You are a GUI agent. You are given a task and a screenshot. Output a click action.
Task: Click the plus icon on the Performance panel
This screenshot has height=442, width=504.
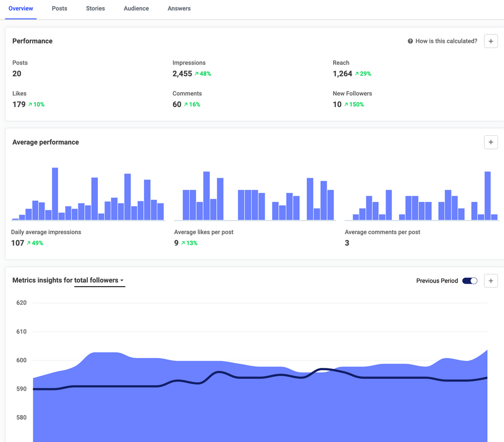[490, 41]
